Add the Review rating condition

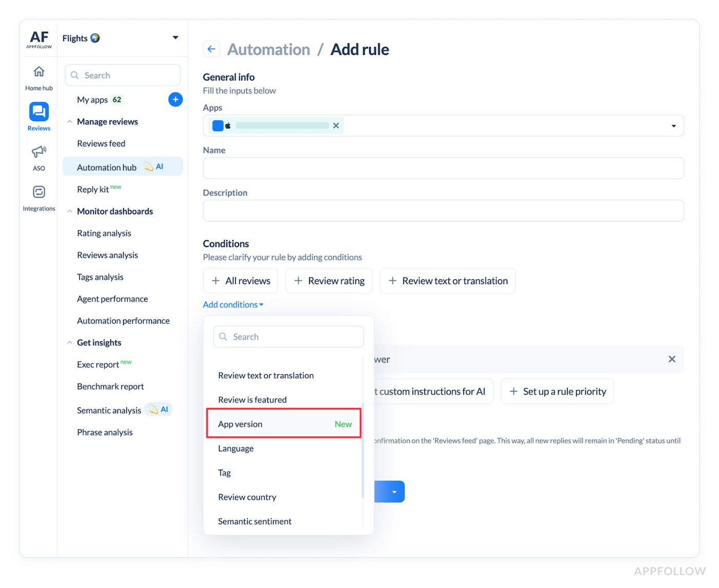tap(329, 281)
